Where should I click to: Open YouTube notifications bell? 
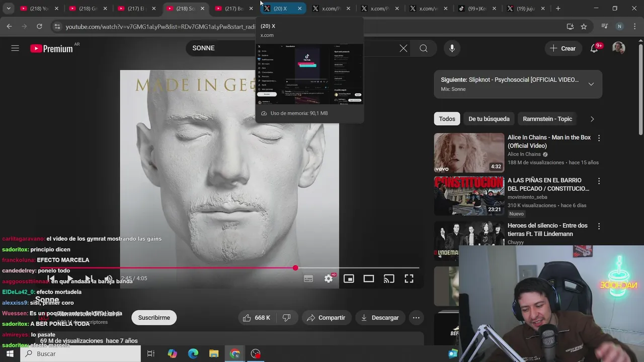point(594,48)
